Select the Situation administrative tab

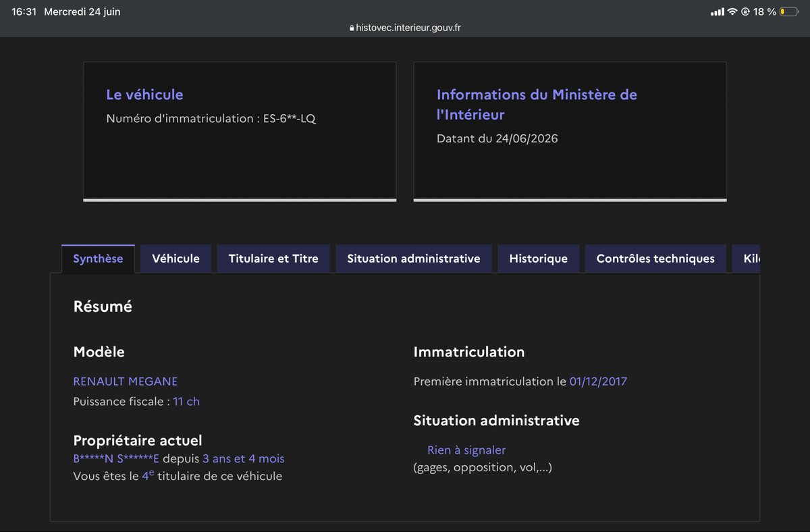(x=414, y=259)
